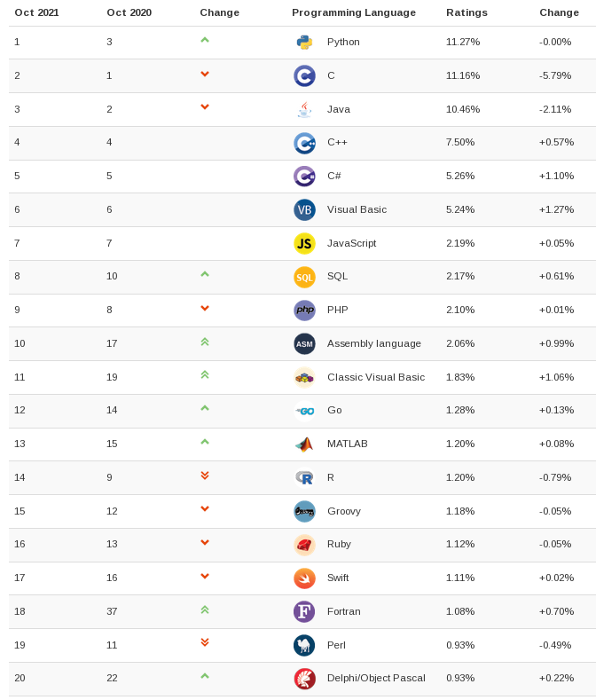Click the Java coffee cup icon
The image size is (596, 700).
(304, 109)
